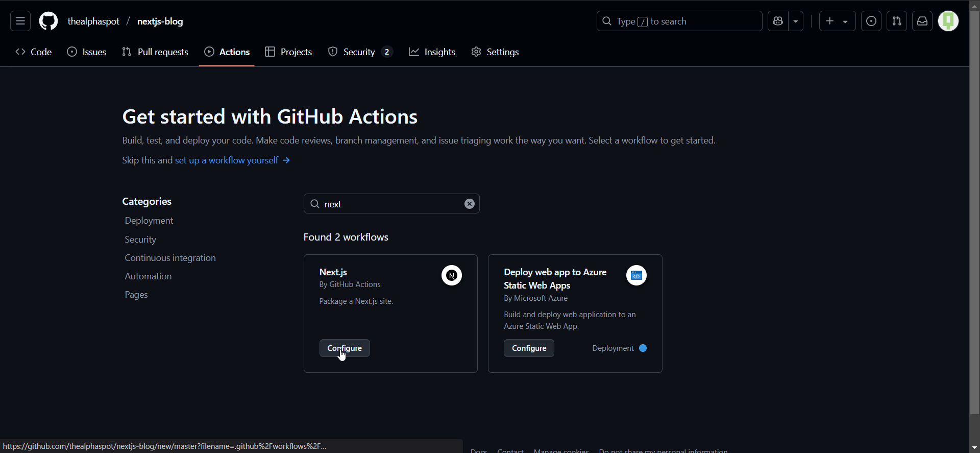Click thealphaspot owner link
The width and height of the screenshot is (980, 453).
(93, 21)
